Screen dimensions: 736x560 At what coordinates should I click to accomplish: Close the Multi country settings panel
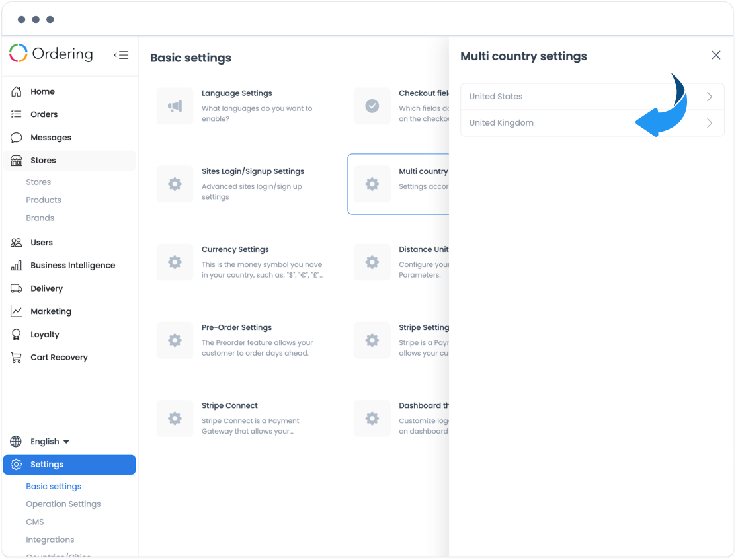point(716,55)
